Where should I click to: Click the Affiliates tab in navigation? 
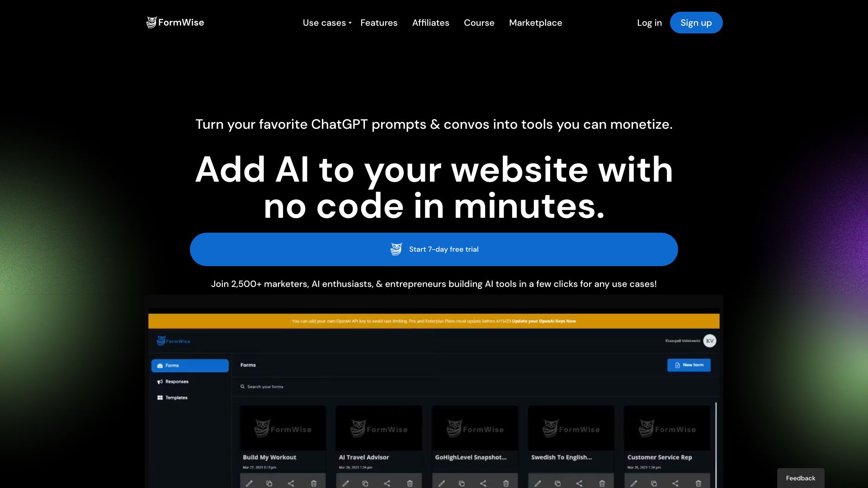tap(430, 22)
